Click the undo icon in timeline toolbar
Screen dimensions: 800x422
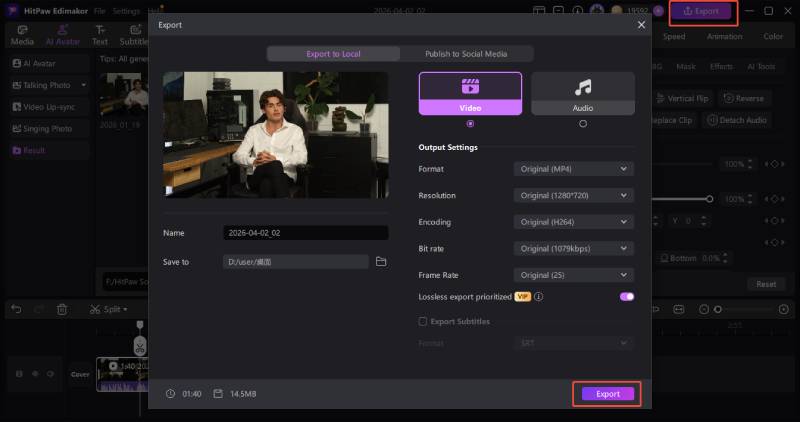click(x=16, y=309)
